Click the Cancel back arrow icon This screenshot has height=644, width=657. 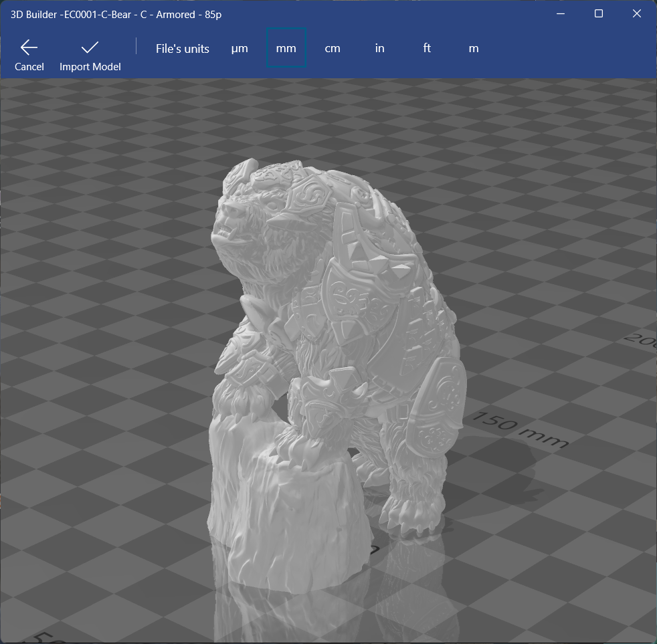(x=29, y=47)
